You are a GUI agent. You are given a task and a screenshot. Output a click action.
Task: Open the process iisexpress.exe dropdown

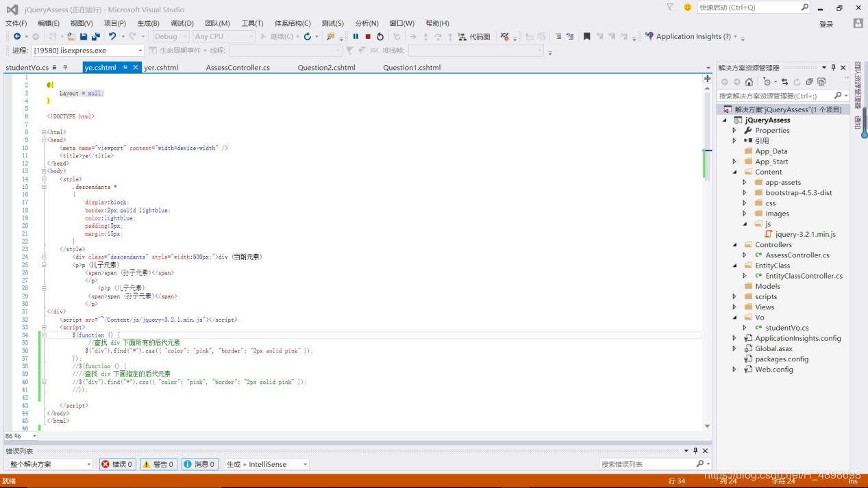coord(87,51)
